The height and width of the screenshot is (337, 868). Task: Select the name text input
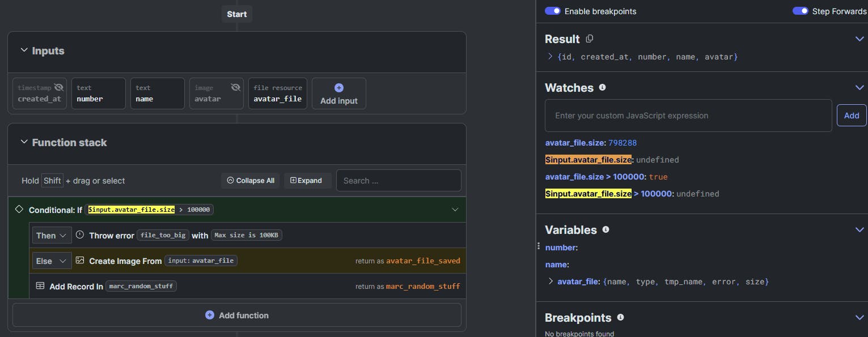(x=158, y=93)
